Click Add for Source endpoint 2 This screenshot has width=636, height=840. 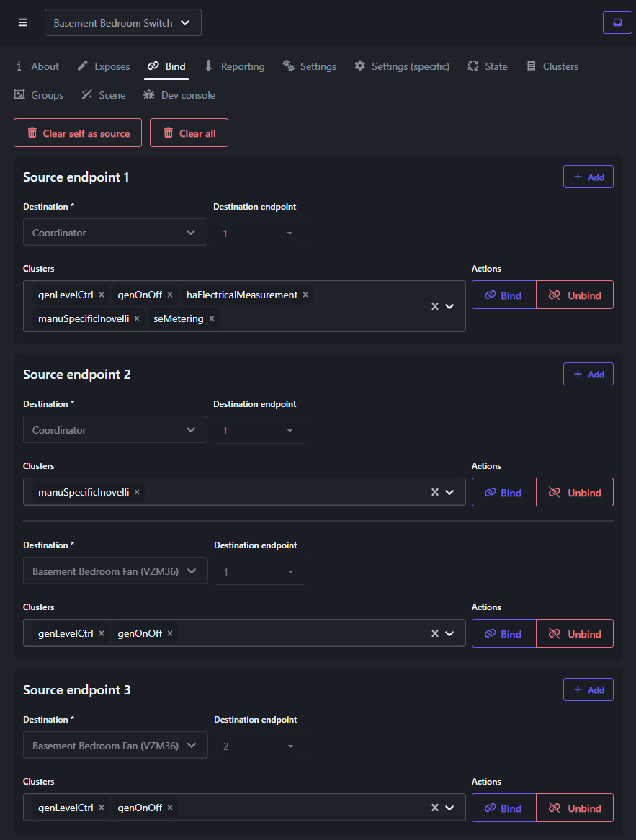click(588, 374)
